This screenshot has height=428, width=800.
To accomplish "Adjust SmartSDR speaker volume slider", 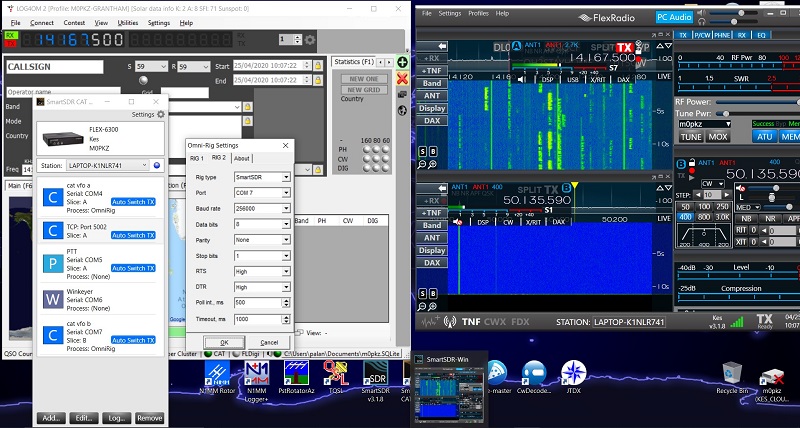I will 733,13.
